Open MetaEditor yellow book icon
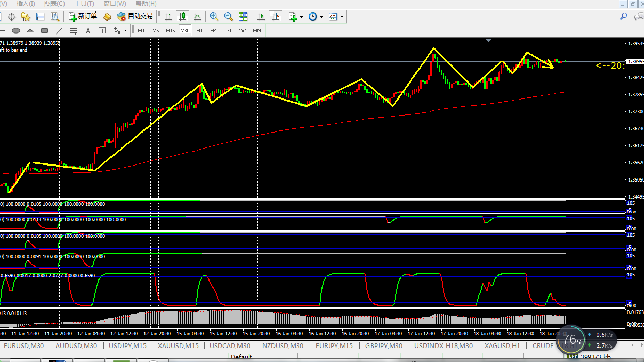 [x=107, y=17]
